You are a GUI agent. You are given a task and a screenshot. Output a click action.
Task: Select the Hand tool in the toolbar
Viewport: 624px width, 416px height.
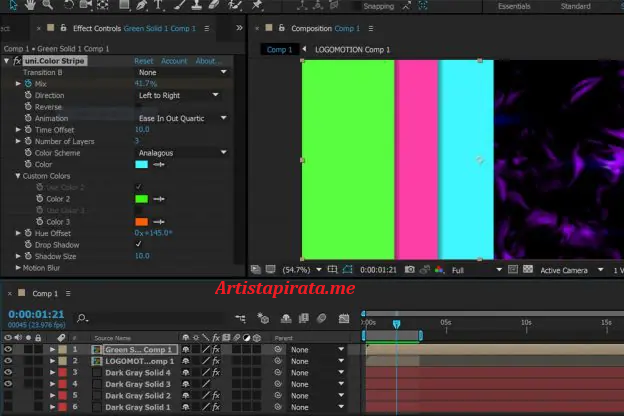click(x=28, y=6)
